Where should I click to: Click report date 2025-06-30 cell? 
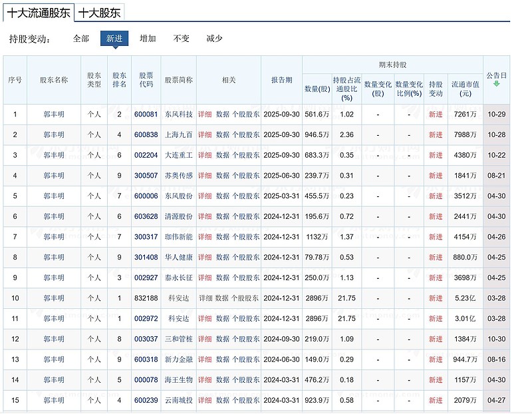(281, 176)
